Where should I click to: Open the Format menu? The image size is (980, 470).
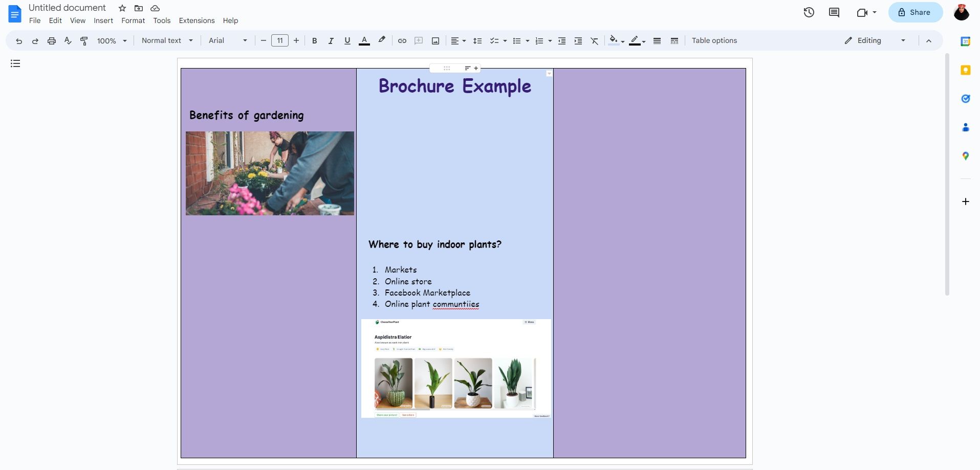133,20
